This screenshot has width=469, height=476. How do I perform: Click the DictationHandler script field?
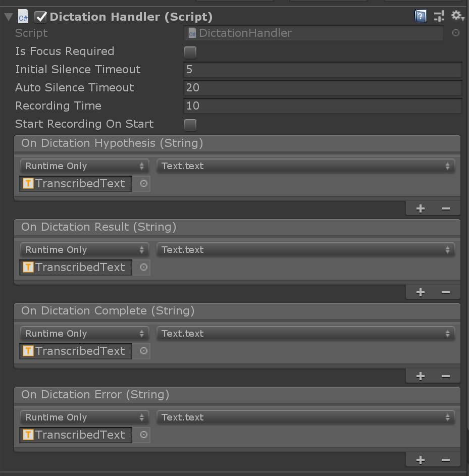314,33
